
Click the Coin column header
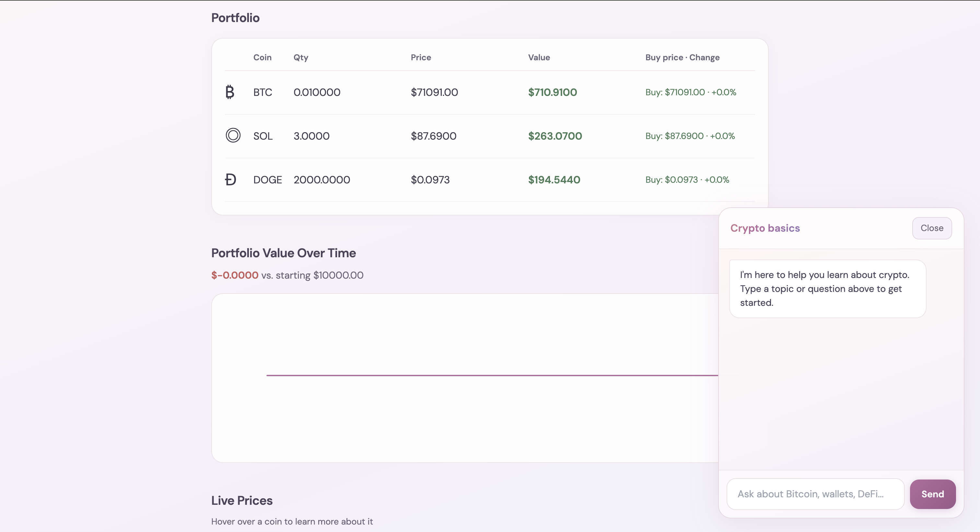tap(262, 57)
